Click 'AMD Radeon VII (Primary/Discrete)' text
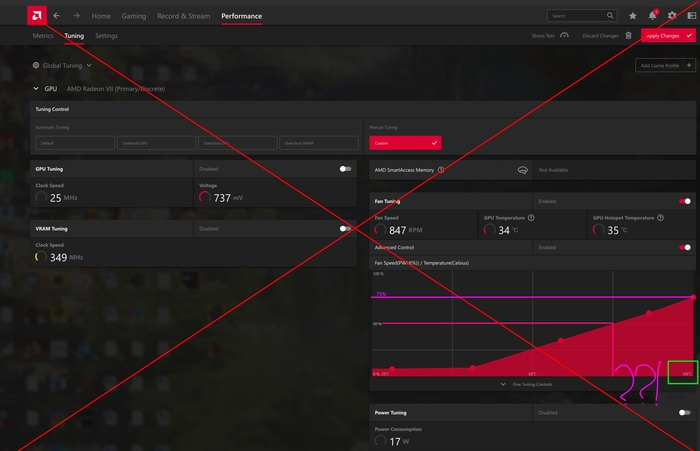700x451 pixels. tap(116, 88)
